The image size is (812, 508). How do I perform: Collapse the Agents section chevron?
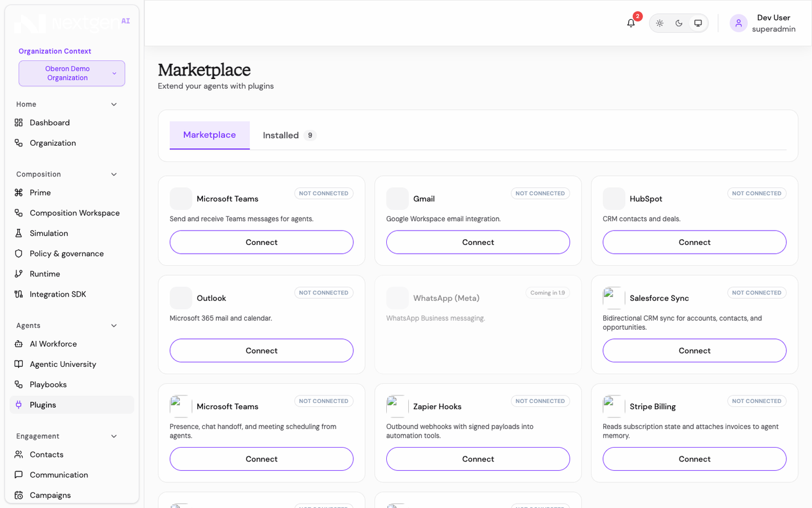[114, 326]
